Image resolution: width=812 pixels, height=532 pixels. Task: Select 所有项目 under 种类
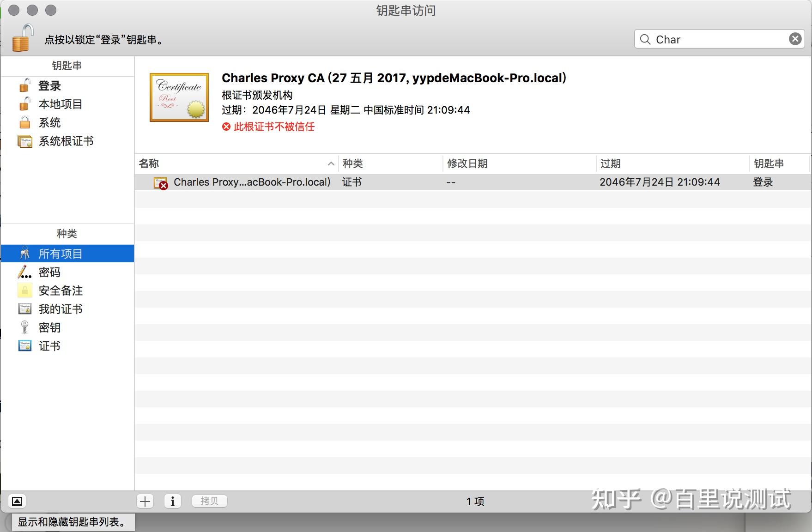[60, 253]
